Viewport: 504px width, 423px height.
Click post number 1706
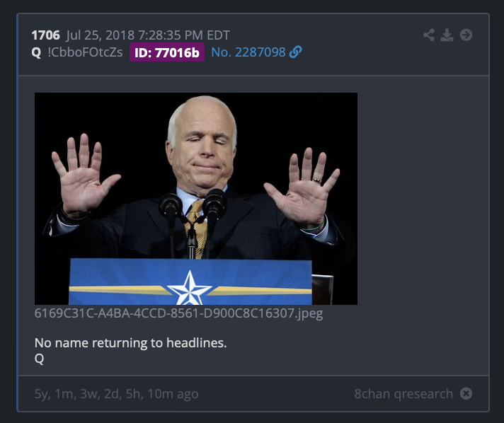tap(45, 35)
